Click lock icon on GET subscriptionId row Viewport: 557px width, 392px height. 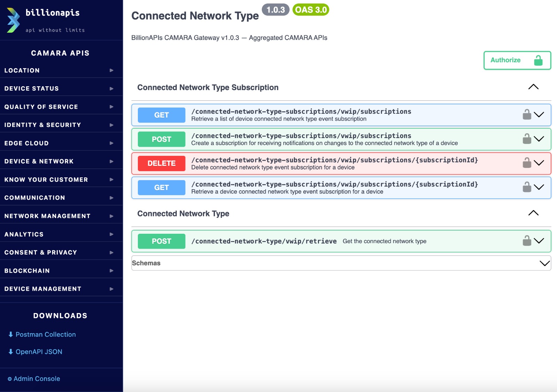coord(527,187)
